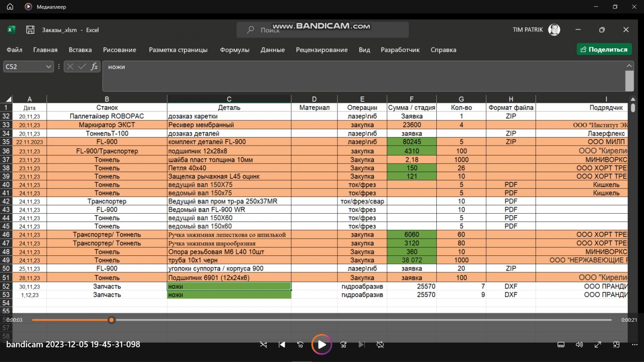Open the TIM PATRIK account avatar
Image resolution: width=644 pixels, height=362 pixels.
(x=554, y=30)
